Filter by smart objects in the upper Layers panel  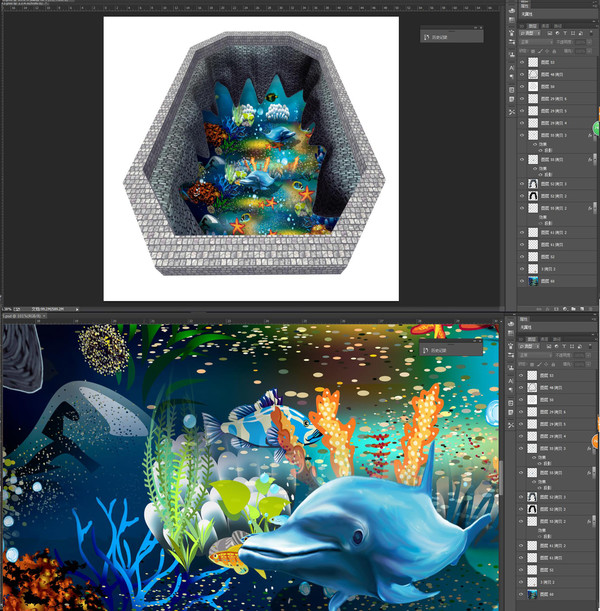click(x=581, y=33)
